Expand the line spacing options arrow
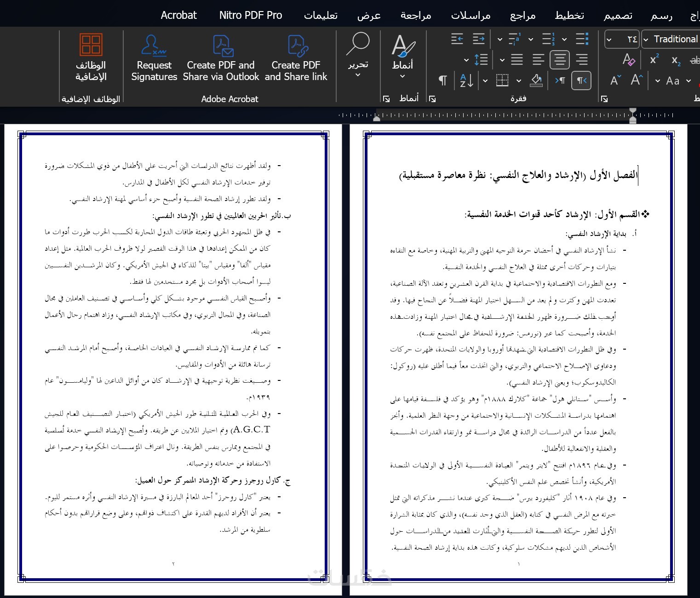This screenshot has width=700, height=598. click(466, 60)
